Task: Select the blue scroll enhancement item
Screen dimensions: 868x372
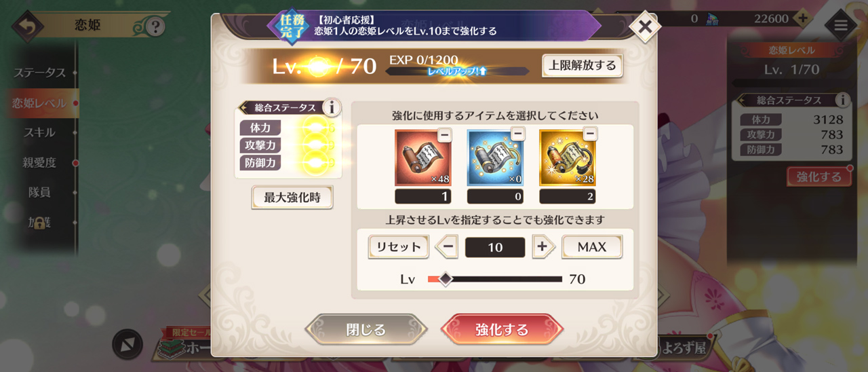Action: click(495, 158)
